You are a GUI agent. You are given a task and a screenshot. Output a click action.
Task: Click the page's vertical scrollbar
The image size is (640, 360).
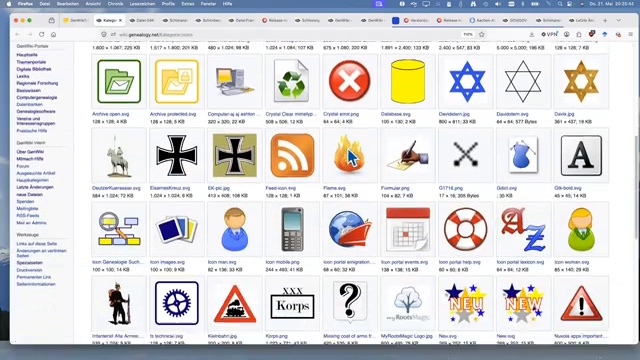click(637, 188)
